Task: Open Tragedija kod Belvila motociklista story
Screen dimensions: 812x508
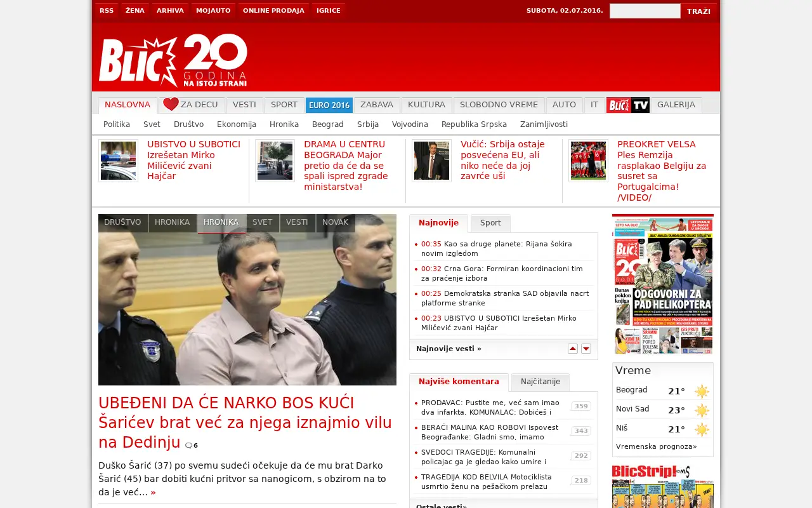Action: tap(487, 481)
